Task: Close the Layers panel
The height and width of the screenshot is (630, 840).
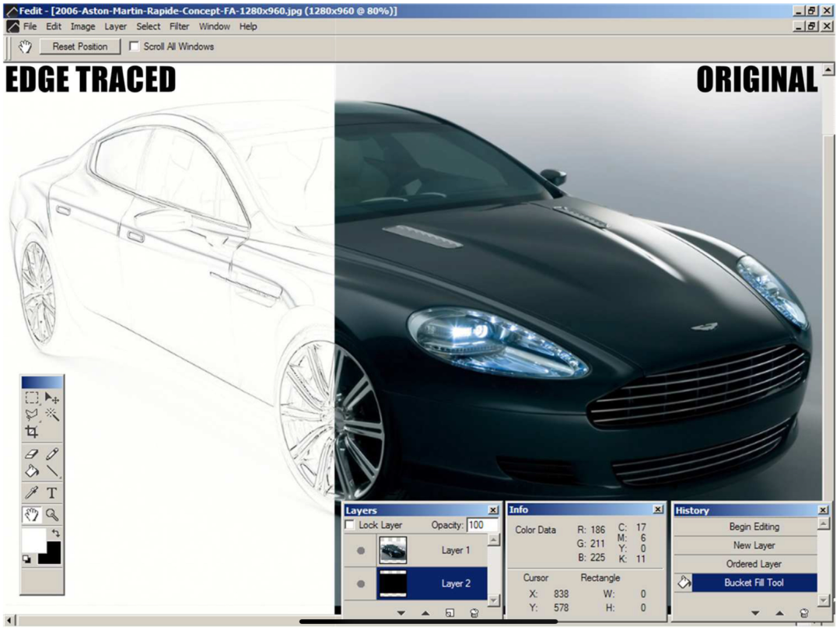Action: tap(493, 510)
